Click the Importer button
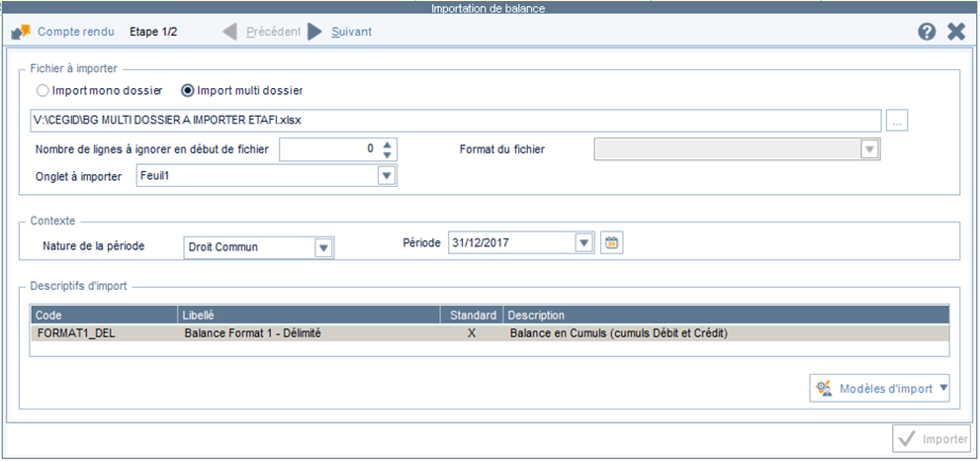The image size is (980, 461). click(x=932, y=439)
